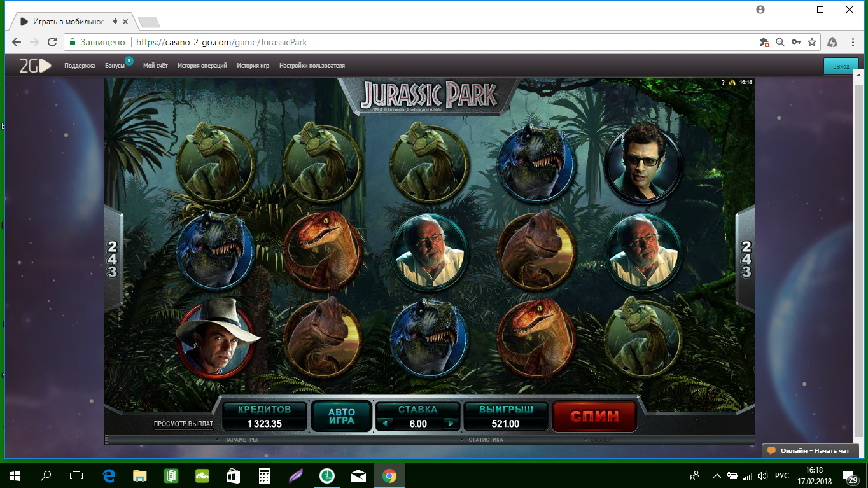
Task: Mute the game sound icon
Action: pyautogui.click(x=732, y=82)
